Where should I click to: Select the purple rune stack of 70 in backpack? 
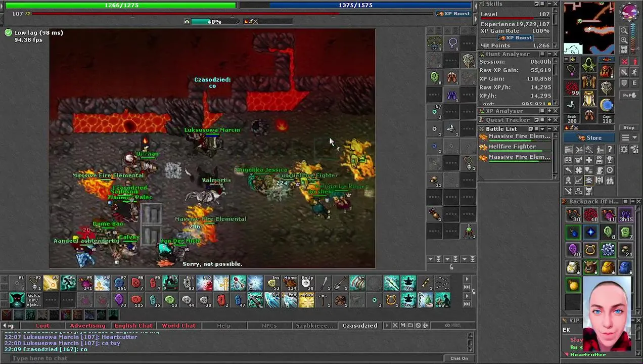tap(573, 250)
